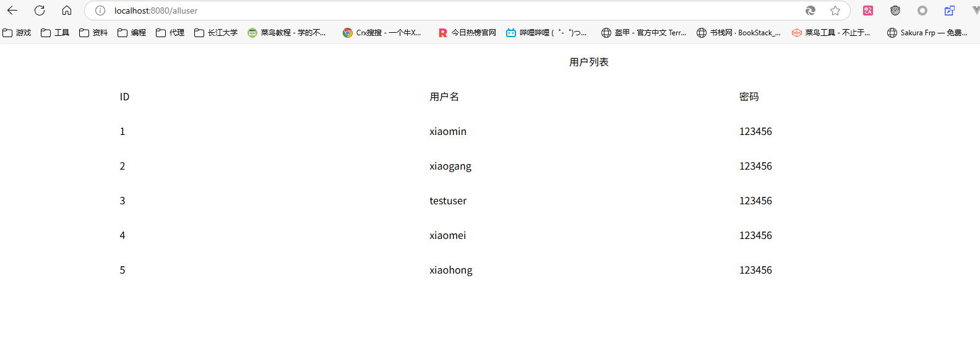Open the Sakura Frp bookmark

(927, 33)
